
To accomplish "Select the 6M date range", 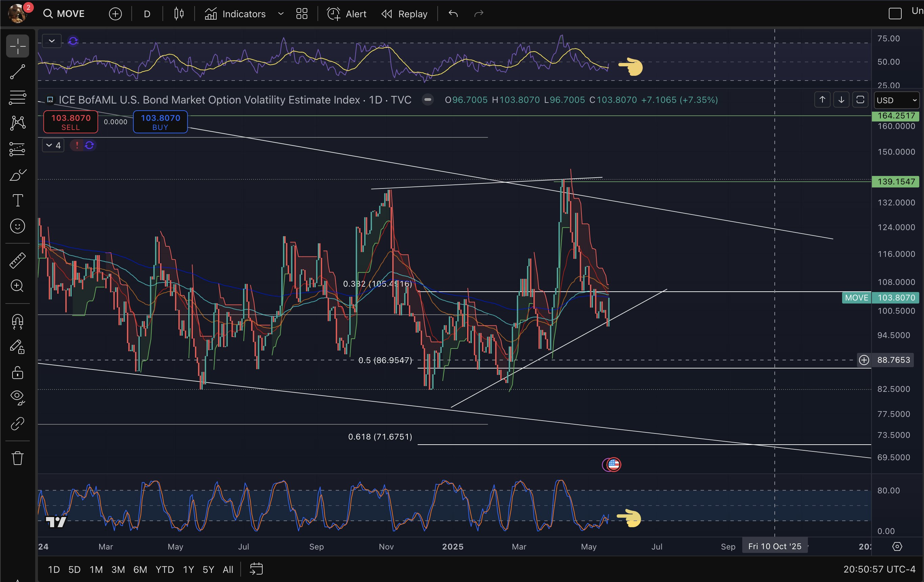I will 140,569.
